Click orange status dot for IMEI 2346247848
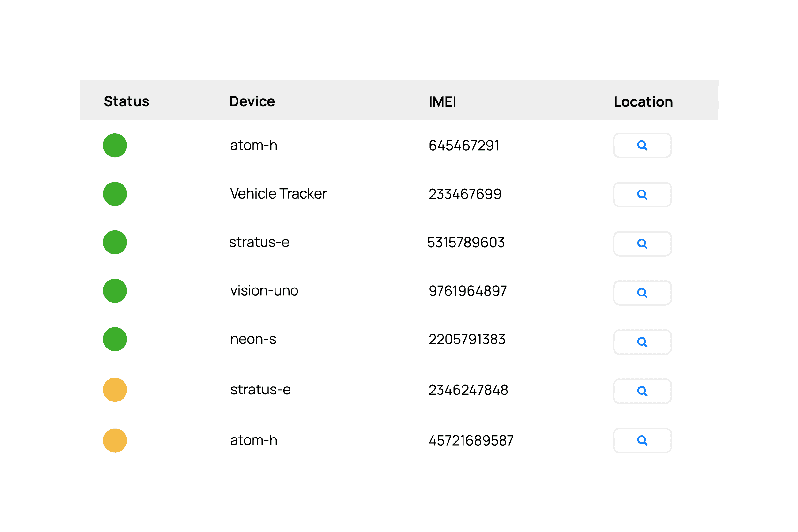This screenshot has width=798, height=532. point(115,390)
